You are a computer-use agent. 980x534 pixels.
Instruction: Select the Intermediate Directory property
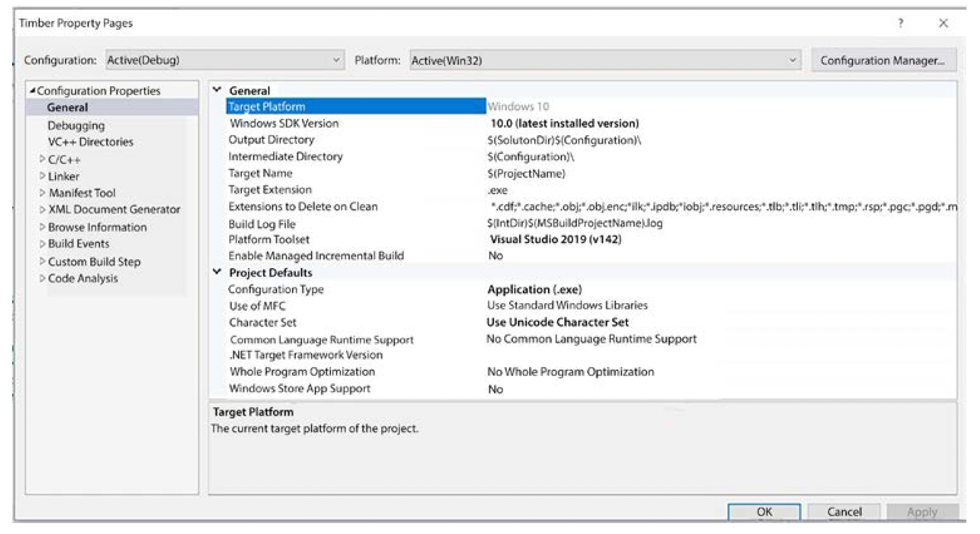[285, 157]
